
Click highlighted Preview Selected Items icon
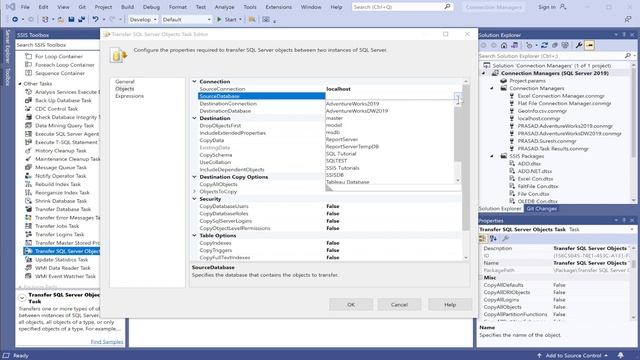590,45
